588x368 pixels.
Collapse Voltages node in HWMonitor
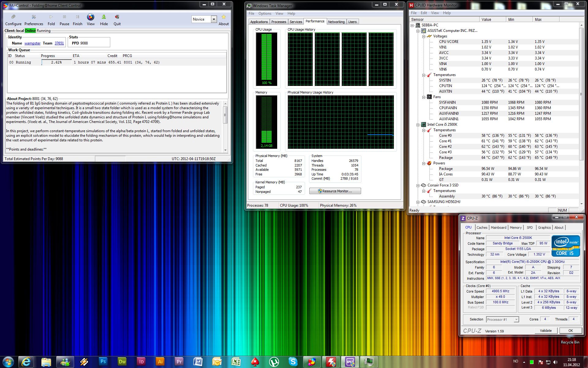[x=424, y=36]
